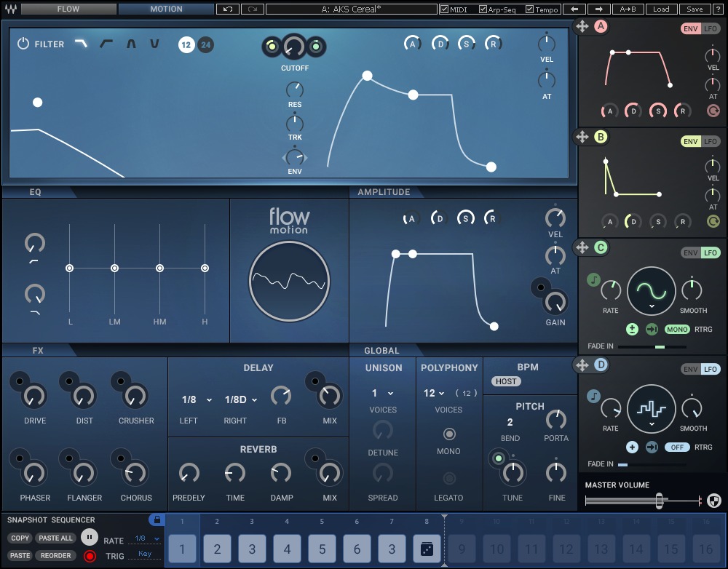The image size is (728, 569).
Task: Switch to the FLOW tab
Action: 68,9
